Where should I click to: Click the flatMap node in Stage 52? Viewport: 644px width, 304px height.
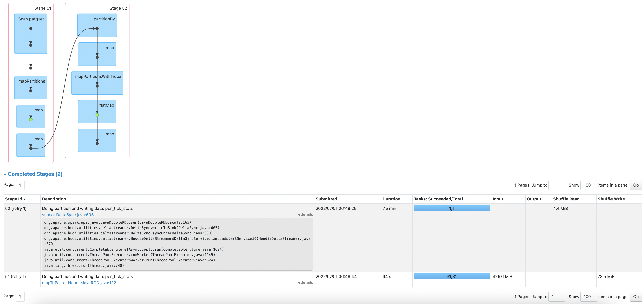coord(97,111)
